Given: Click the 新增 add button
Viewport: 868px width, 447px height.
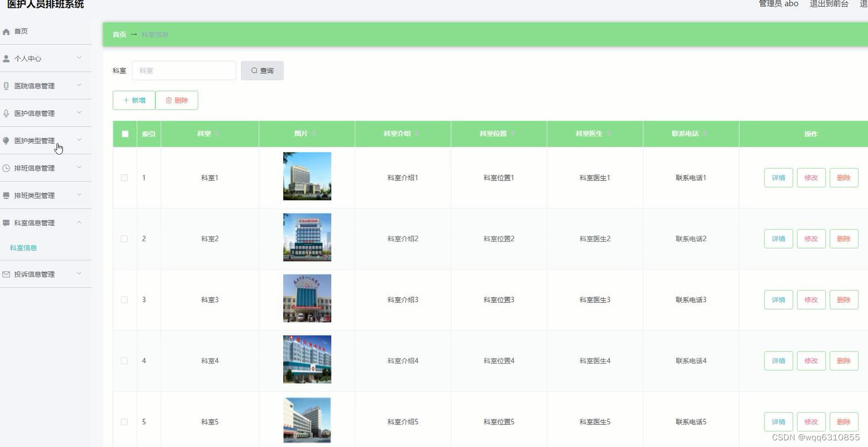Looking at the screenshot, I should tap(134, 100).
